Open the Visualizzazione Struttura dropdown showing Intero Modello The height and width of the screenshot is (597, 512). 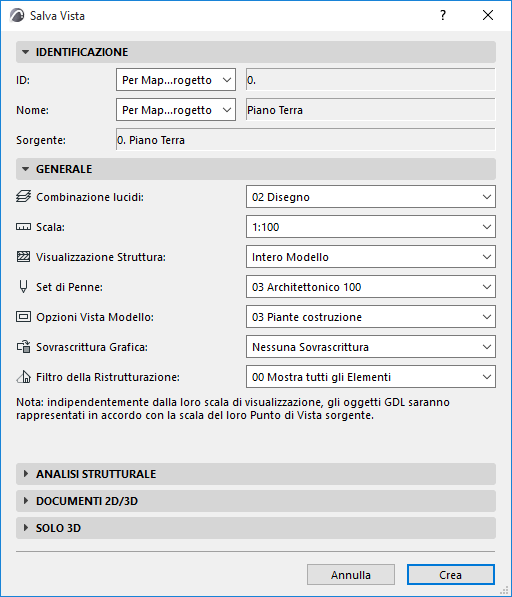pyautogui.click(x=371, y=257)
